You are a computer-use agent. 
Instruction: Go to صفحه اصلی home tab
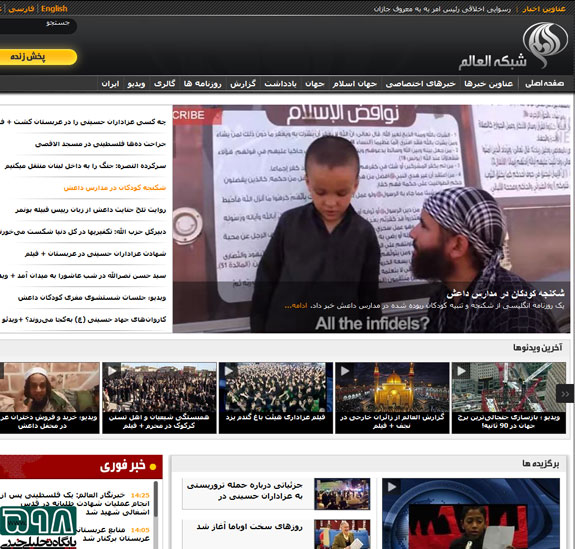[545, 84]
